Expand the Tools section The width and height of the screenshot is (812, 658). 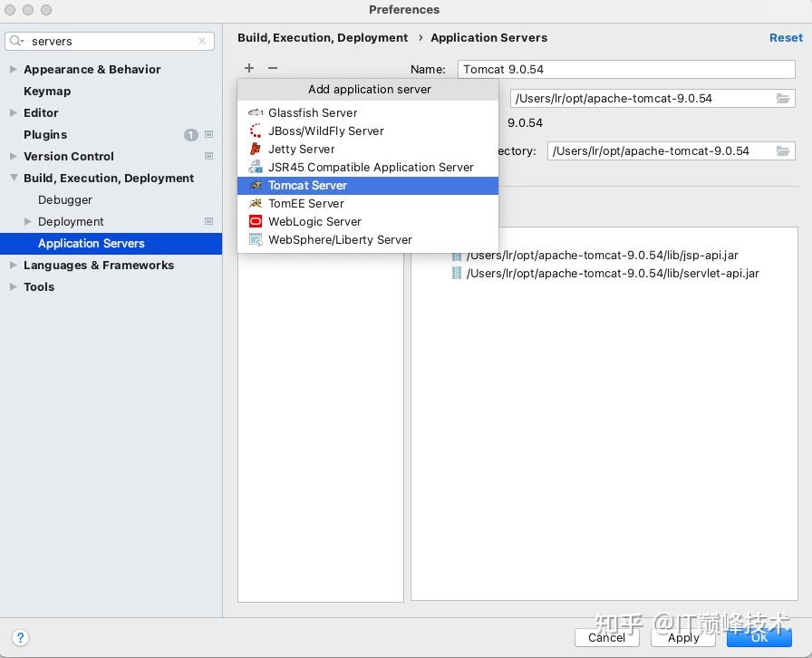click(14, 286)
